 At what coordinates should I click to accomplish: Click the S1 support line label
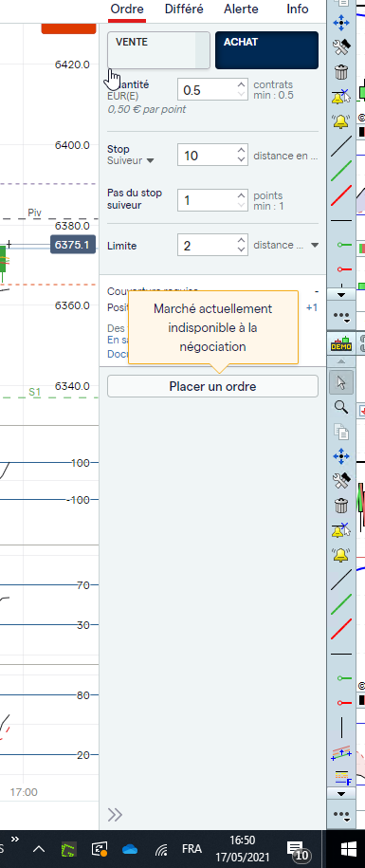tap(35, 392)
